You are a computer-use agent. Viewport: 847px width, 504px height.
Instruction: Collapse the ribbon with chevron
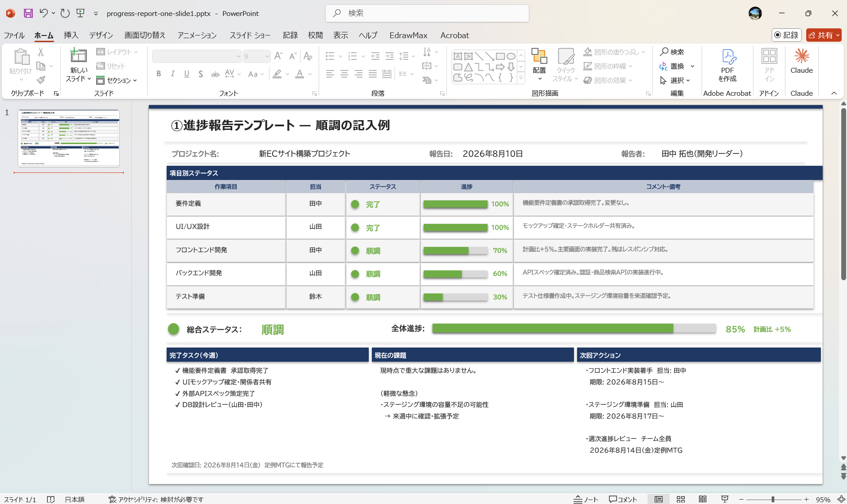pos(834,93)
